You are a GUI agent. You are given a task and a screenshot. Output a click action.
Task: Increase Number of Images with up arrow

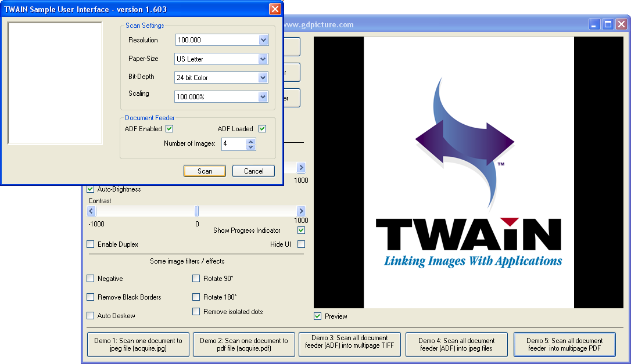pos(250,141)
